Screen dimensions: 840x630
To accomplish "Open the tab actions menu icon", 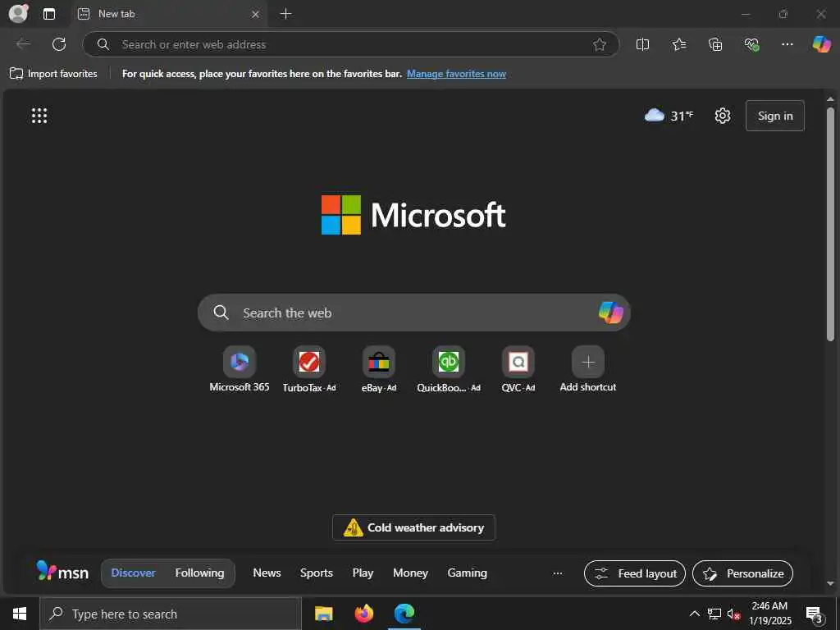I will pyautogui.click(x=49, y=14).
